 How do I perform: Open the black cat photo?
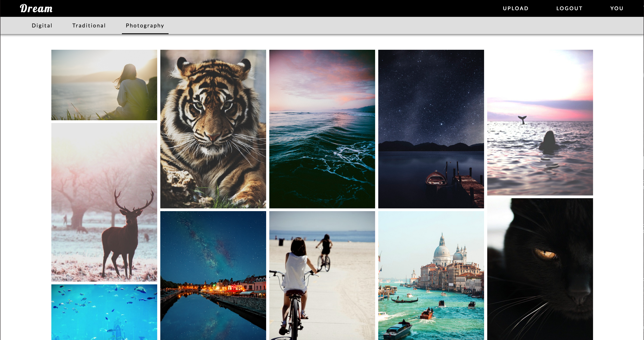point(540,269)
